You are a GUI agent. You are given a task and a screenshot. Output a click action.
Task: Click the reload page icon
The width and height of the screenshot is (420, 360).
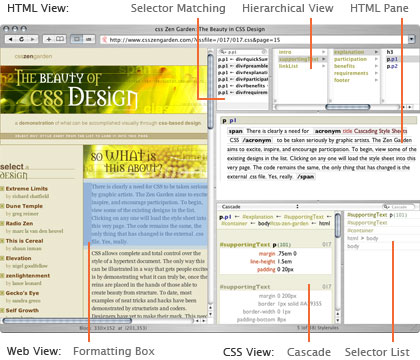(22, 39)
